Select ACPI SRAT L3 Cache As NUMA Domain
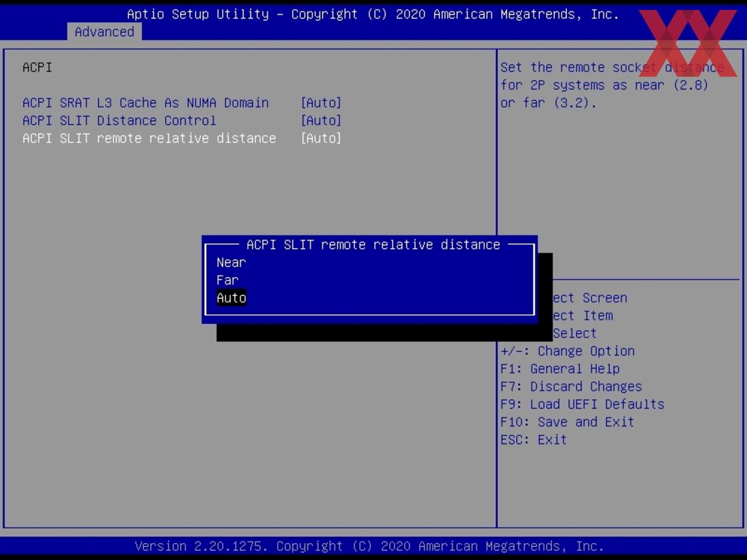 click(146, 103)
